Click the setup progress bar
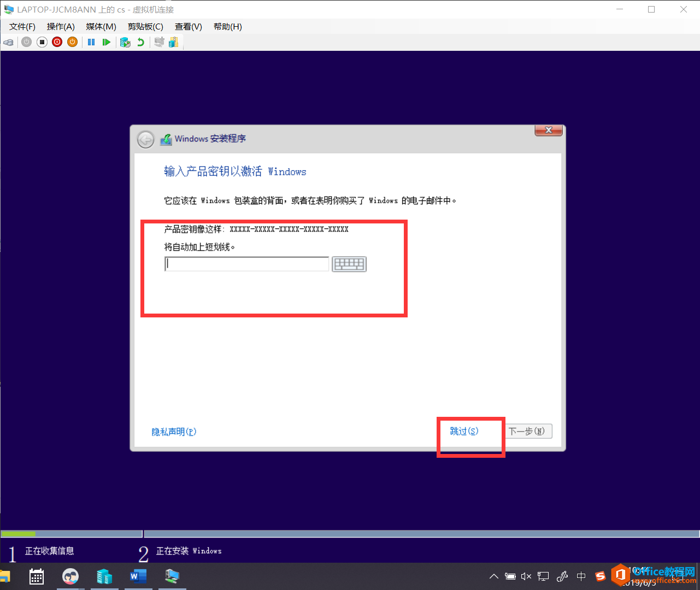This screenshot has height=590, width=700. point(350,534)
